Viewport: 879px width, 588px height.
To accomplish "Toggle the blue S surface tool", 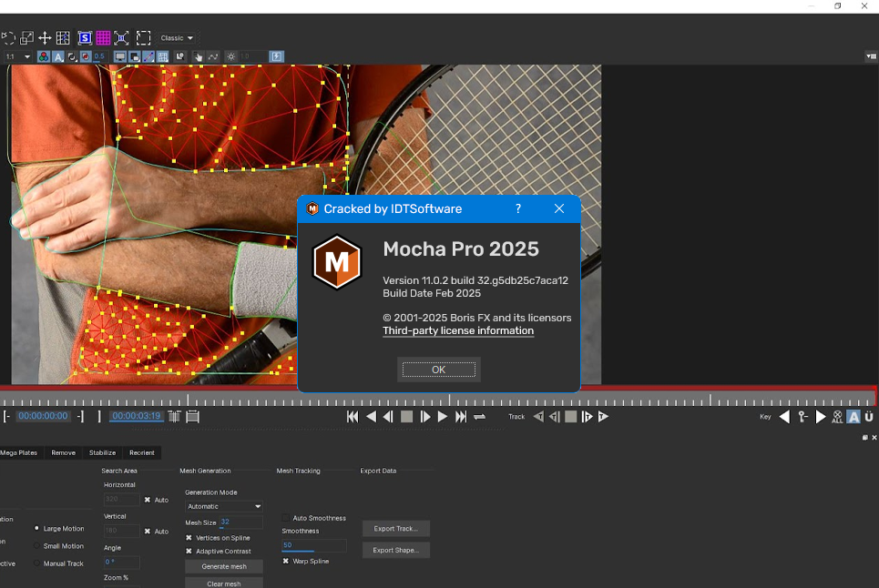I will coord(85,38).
